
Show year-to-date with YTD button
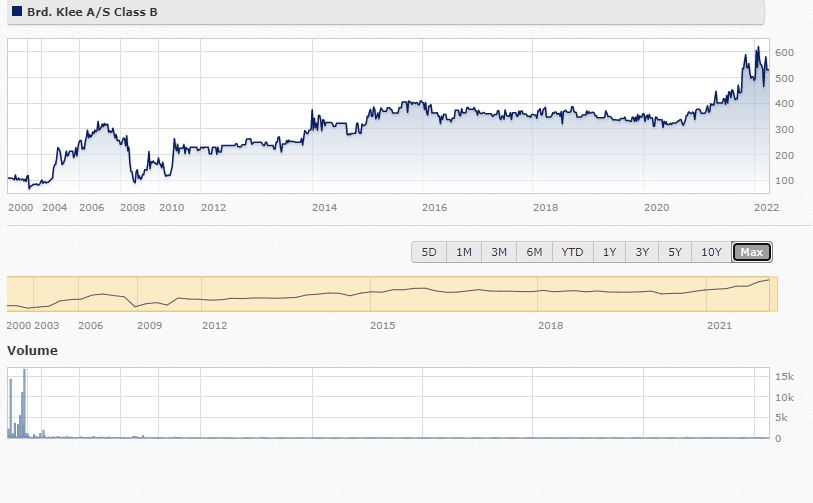pos(572,252)
